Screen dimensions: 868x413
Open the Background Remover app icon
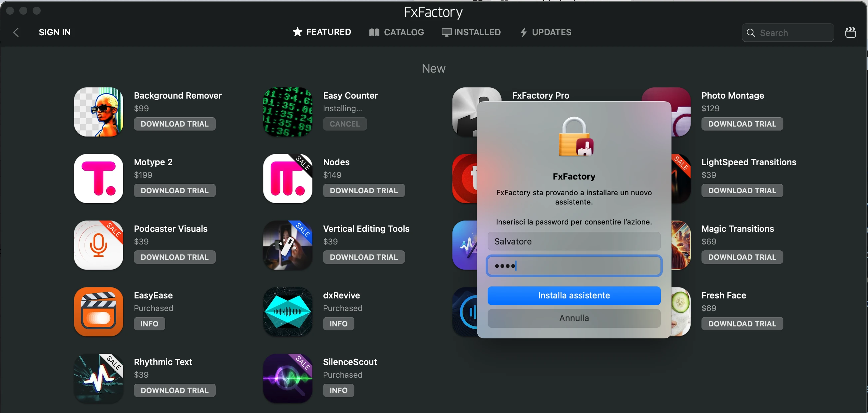pyautogui.click(x=98, y=112)
